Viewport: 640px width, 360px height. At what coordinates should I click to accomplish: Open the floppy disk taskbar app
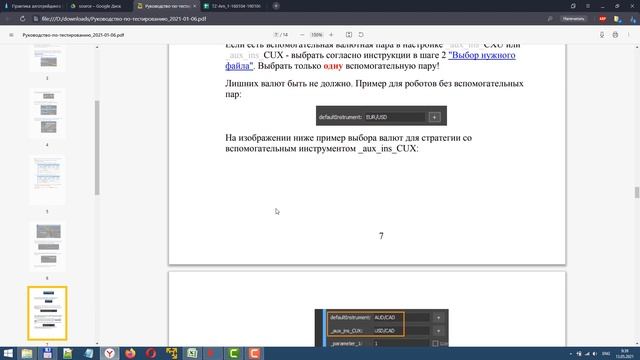point(47,353)
